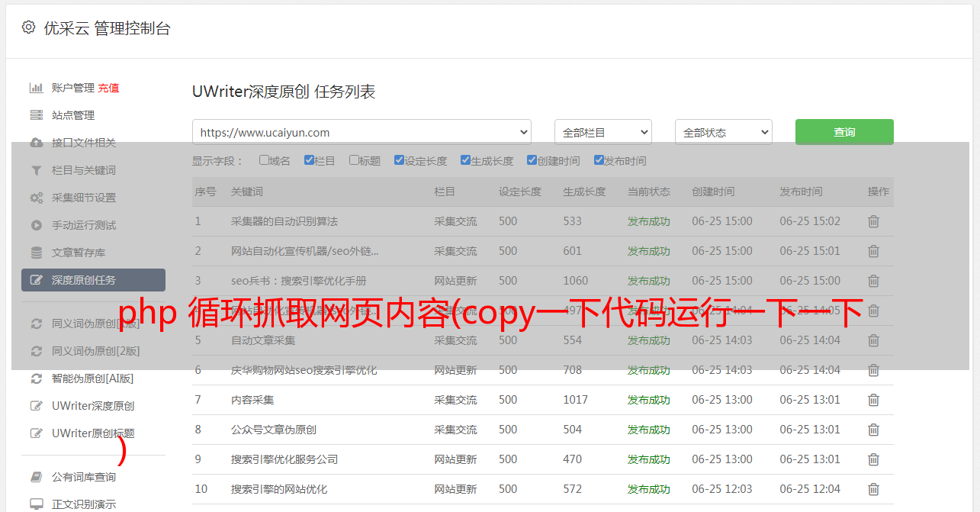The height and width of the screenshot is (512, 980).
Task: Open the 深度原创任务 sidebar item
Action: click(x=93, y=280)
